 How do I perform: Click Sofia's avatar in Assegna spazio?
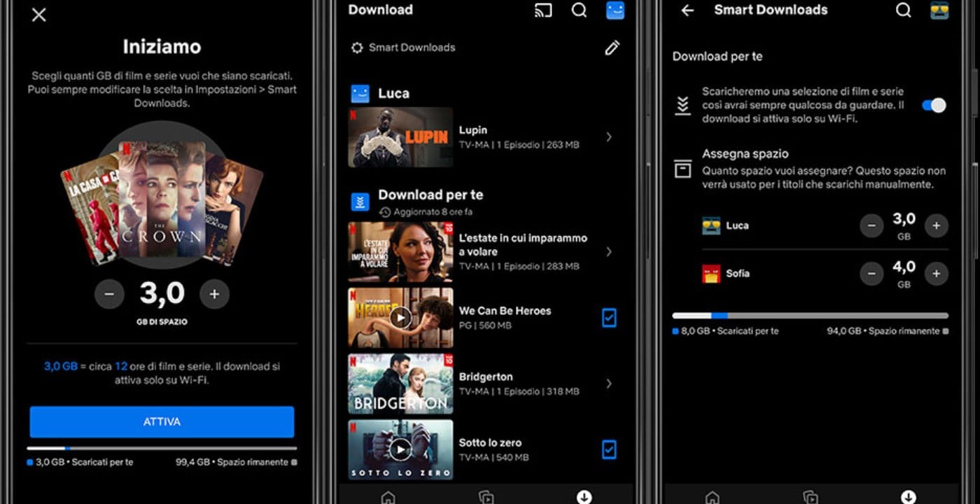711,274
